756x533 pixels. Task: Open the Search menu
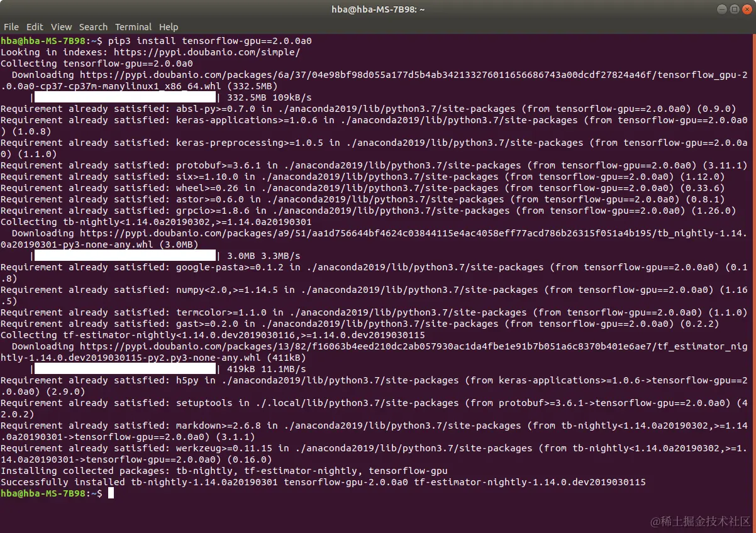click(x=93, y=27)
